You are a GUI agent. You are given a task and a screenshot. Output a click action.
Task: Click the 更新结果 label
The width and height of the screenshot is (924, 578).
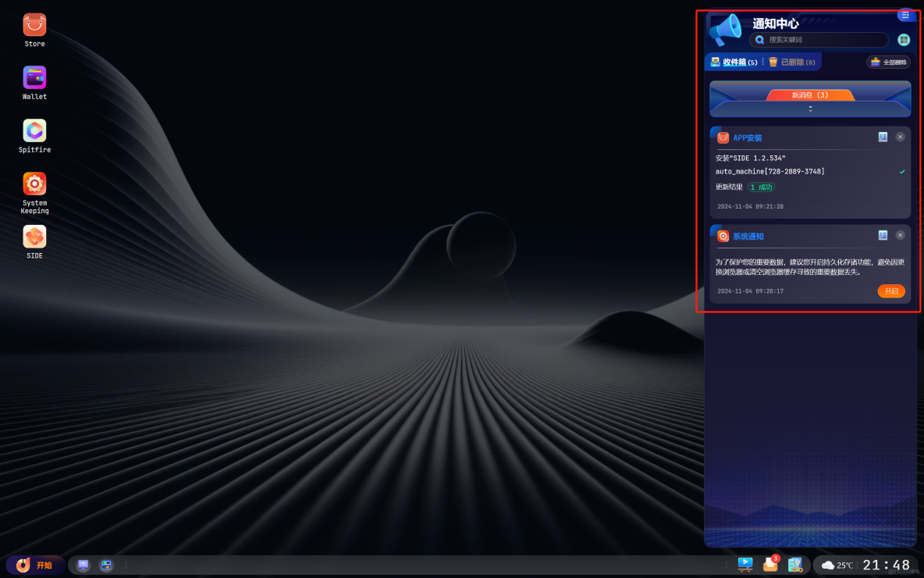pos(729,187)
